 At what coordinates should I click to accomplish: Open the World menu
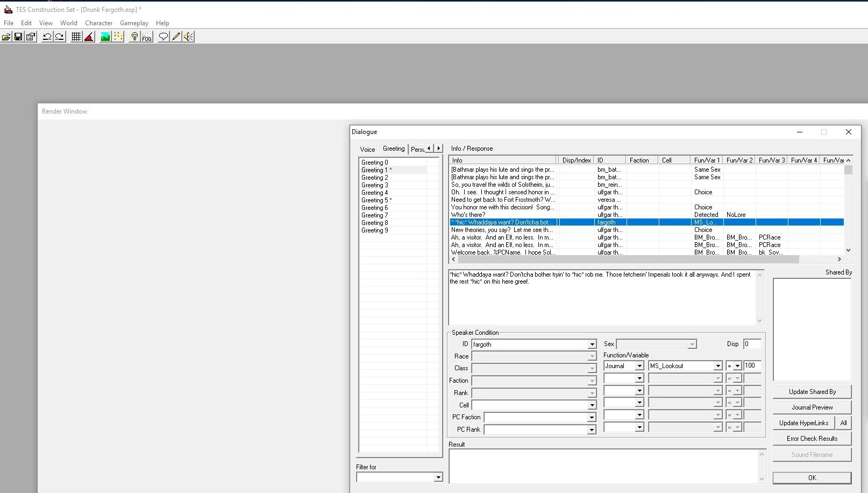click(69, 23)
